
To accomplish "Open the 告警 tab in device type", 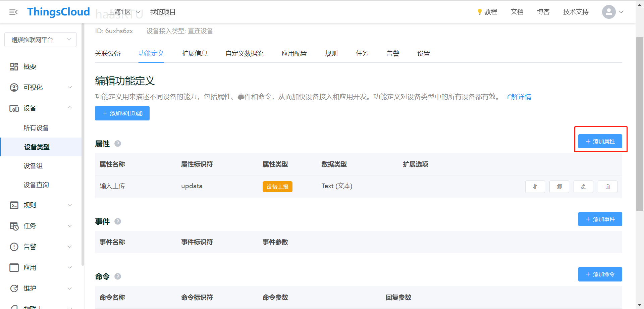I will point(393,53).
